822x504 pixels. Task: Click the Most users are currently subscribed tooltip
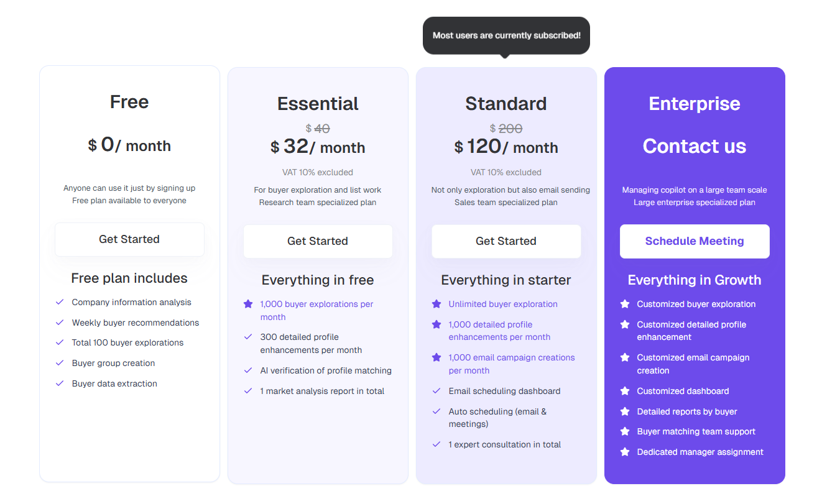(x=506, y=35)
